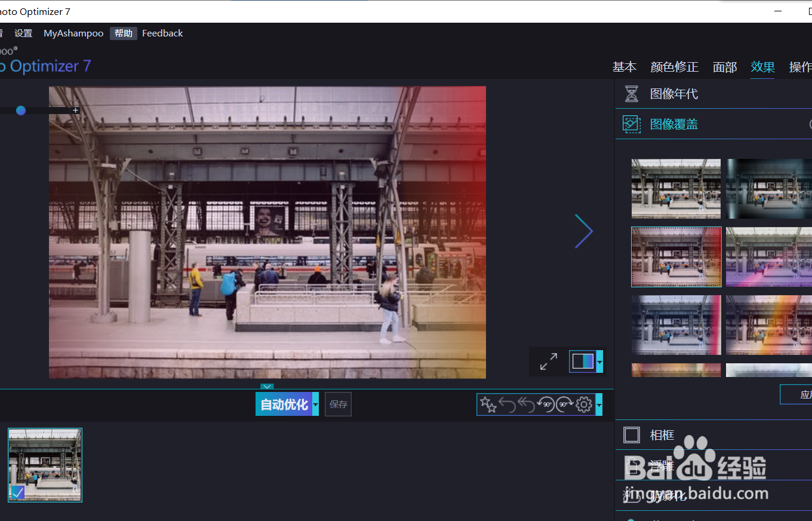Open the 帮助 menu

click(x=124, y=33)
